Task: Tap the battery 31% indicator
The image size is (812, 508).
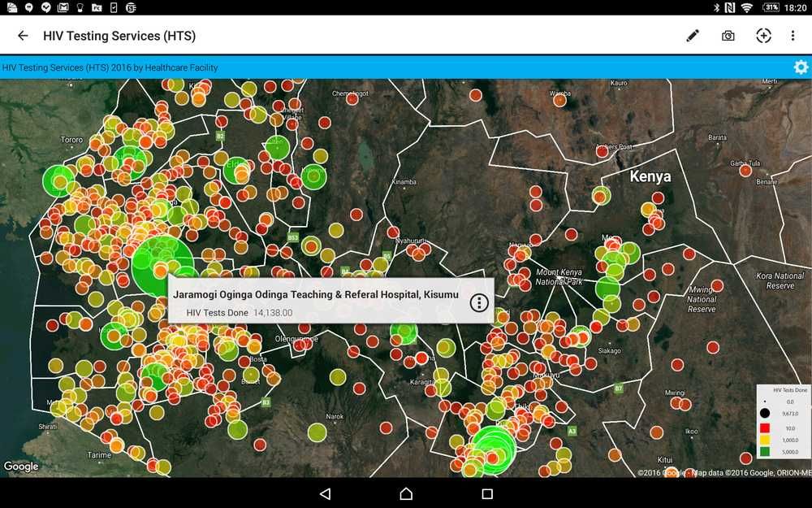Action: click(x=771, y=7)
